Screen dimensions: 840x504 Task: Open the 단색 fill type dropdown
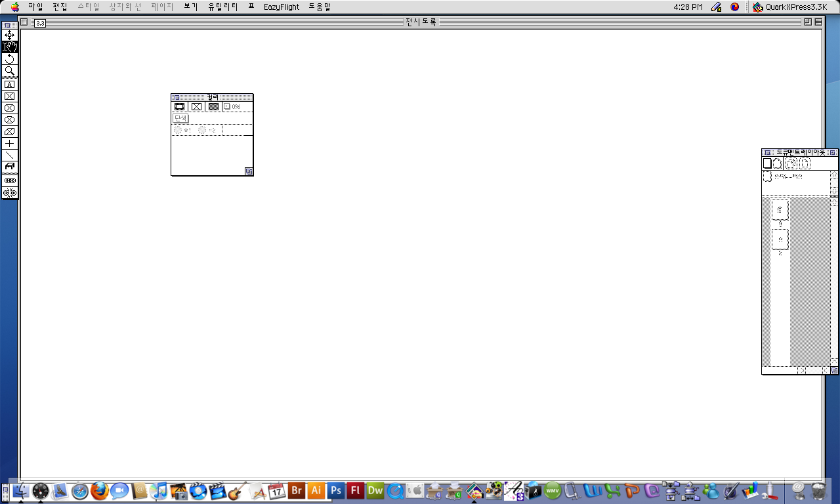(180, 118)
